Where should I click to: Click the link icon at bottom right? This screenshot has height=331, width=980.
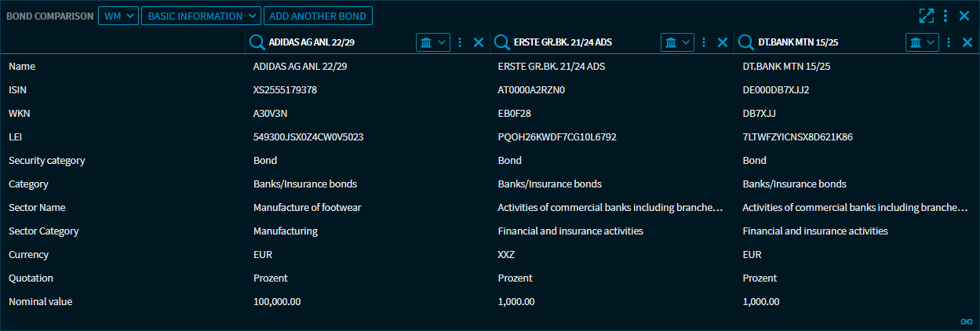(967, 322)
